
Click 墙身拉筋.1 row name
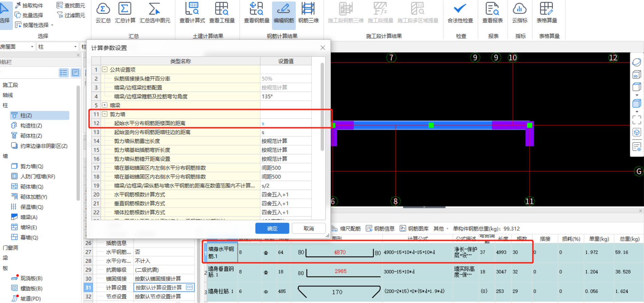[x=221, y=291]
